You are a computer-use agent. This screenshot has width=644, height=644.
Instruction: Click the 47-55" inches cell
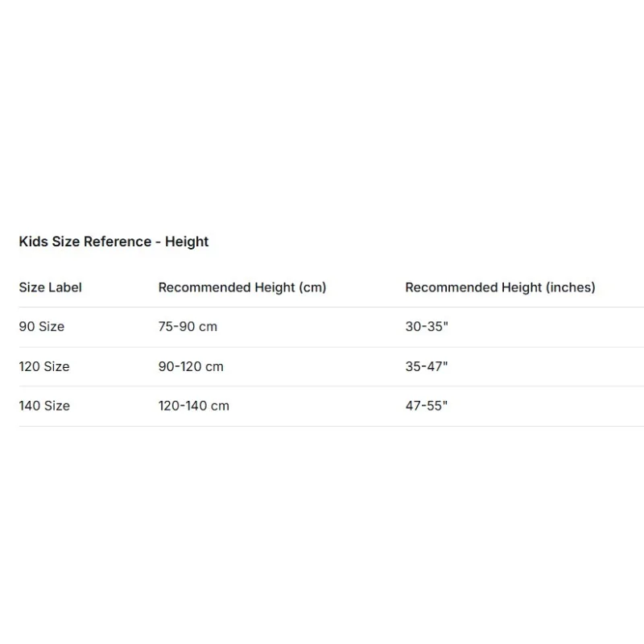point(427,406)
